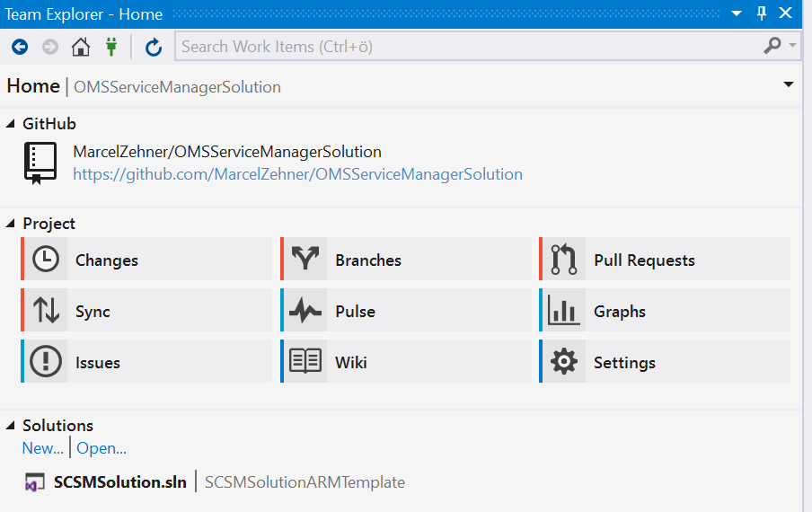Open the Branches tile

pyautogui.click(x=406, y=260)
